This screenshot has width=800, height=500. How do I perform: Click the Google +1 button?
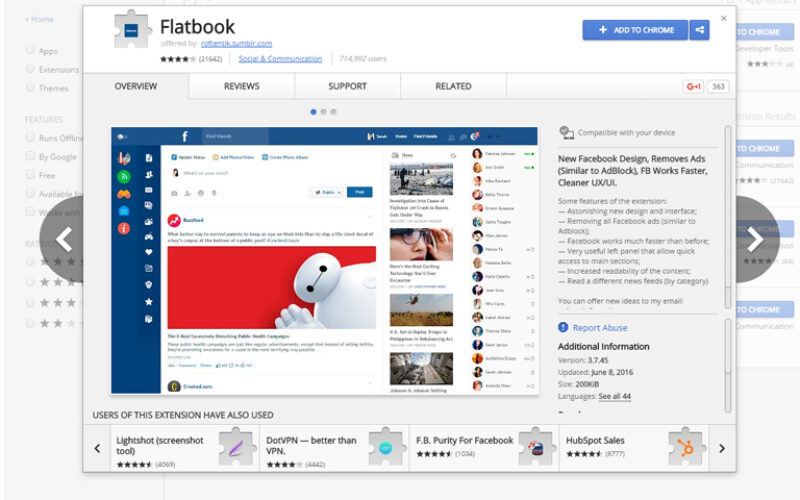[x=693, y=87]
